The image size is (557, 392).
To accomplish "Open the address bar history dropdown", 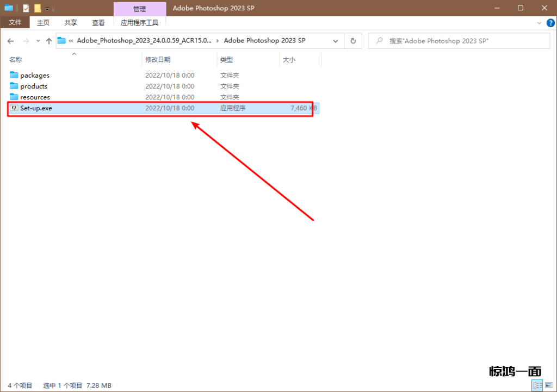I will pos(336,41).
